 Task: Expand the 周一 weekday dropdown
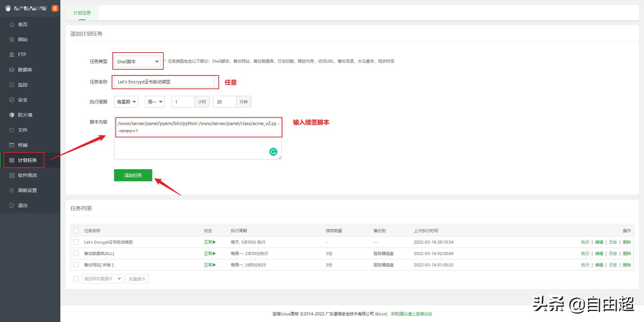coord(154,102)
